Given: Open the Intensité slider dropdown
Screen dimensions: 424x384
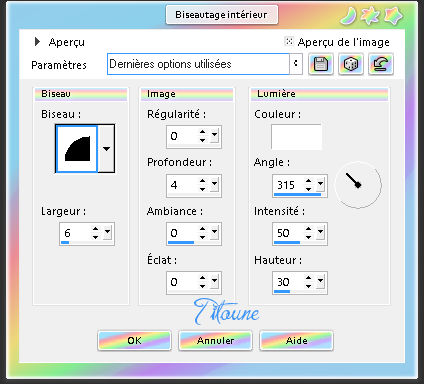Looking at the screenshot, I should click(321, 233).
